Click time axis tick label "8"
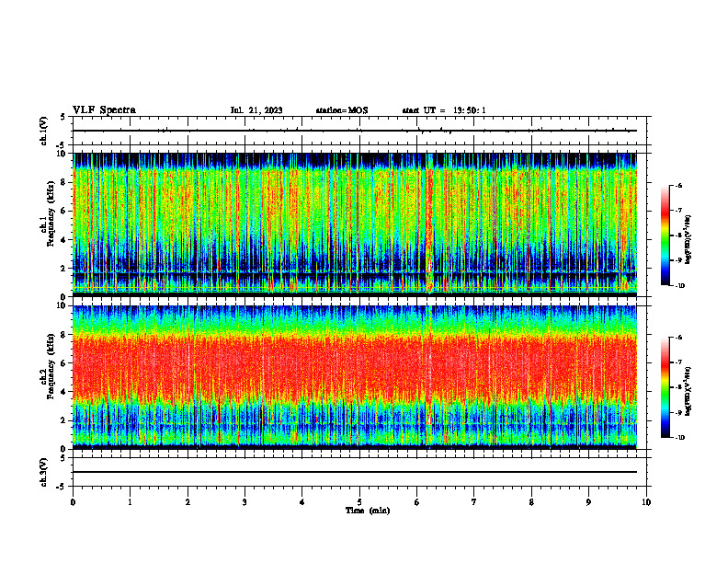The width and height of the screenshot is (728, 563). (x=531, y=502)
